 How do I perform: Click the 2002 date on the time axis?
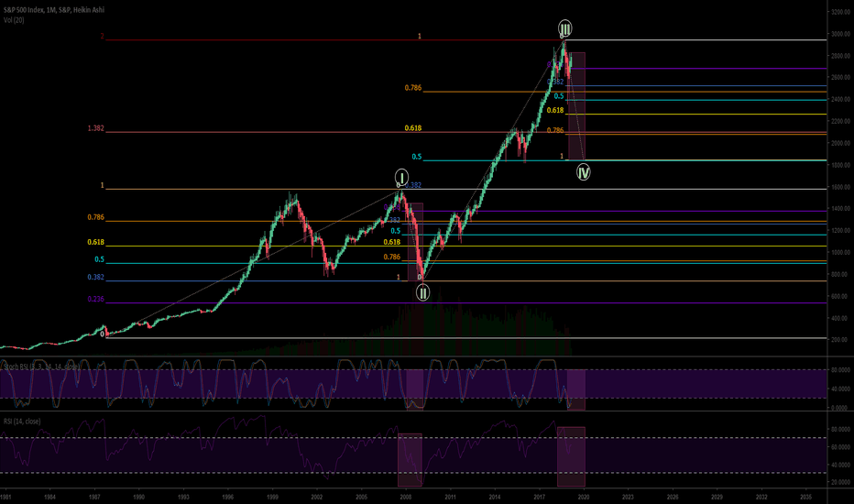click(316, 497)
